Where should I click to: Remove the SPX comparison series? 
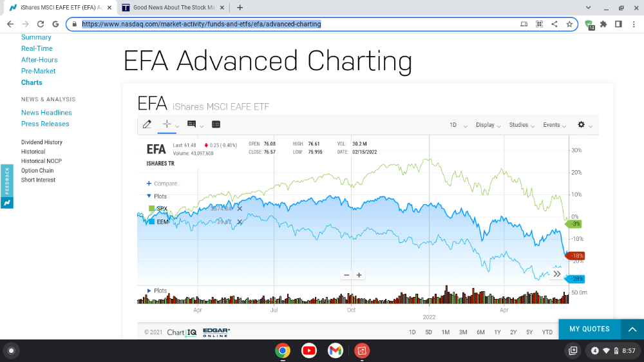click(240, 209)
